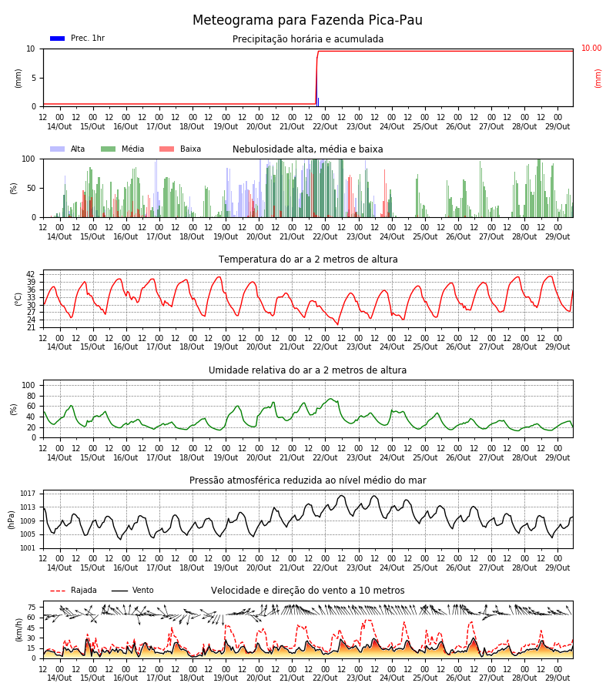Click the Pressão atmosférica chart title
Viewport: 616px width, 693px height.
[308, 480]
